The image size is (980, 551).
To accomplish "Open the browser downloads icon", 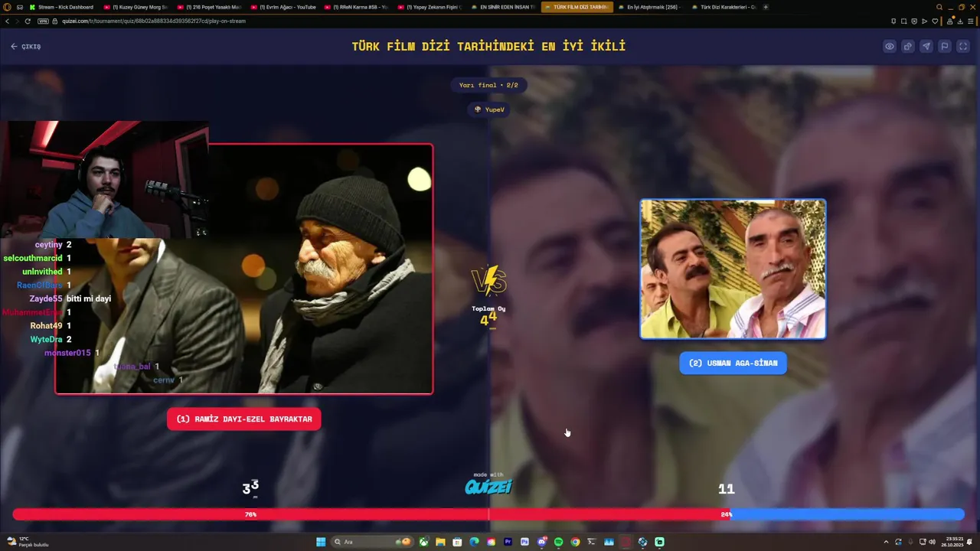I will point(960,21).
